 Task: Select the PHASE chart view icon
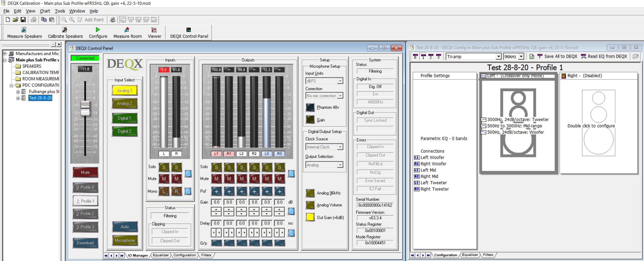(x=154, y=20)
